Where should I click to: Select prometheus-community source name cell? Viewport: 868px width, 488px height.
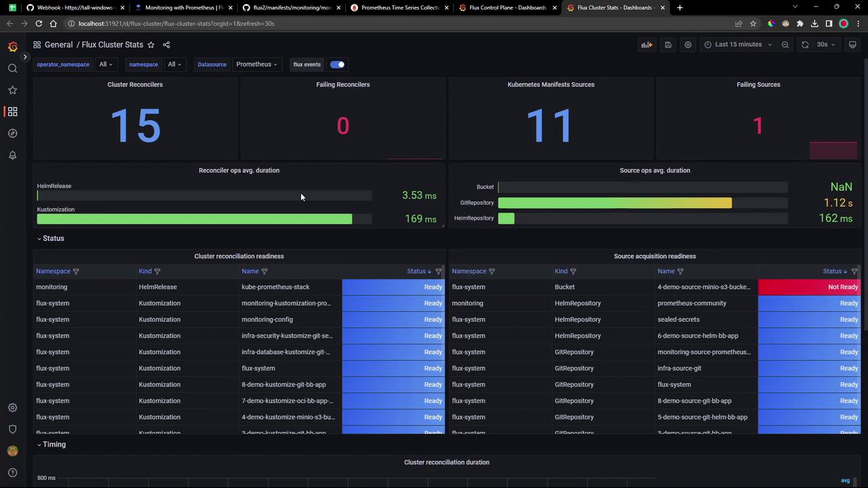click(x=692, y=303)
